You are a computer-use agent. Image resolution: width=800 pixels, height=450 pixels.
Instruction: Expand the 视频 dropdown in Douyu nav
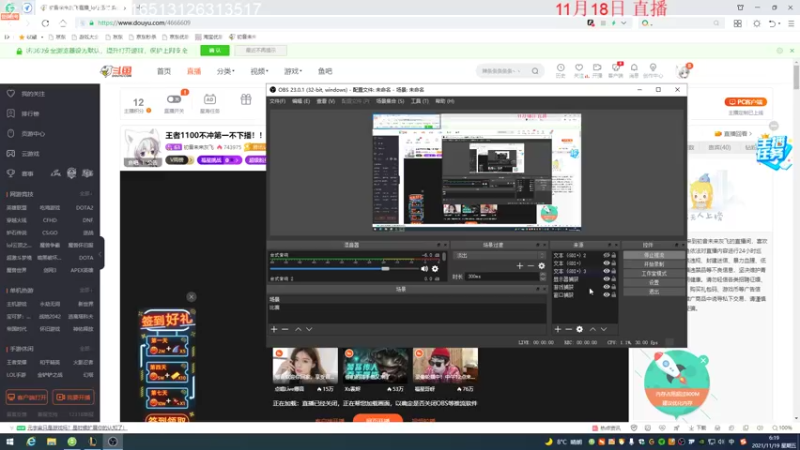click(259, 71)
